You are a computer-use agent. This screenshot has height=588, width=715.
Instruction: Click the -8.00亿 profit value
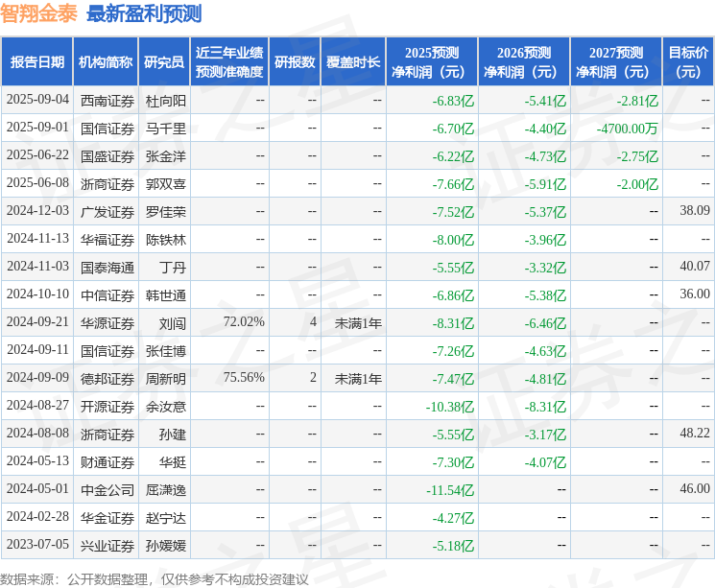pos(453,240)
